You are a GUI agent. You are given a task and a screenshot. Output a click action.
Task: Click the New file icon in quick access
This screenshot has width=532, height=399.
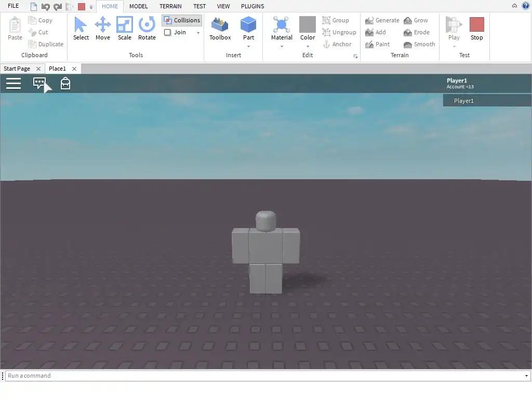34,6
